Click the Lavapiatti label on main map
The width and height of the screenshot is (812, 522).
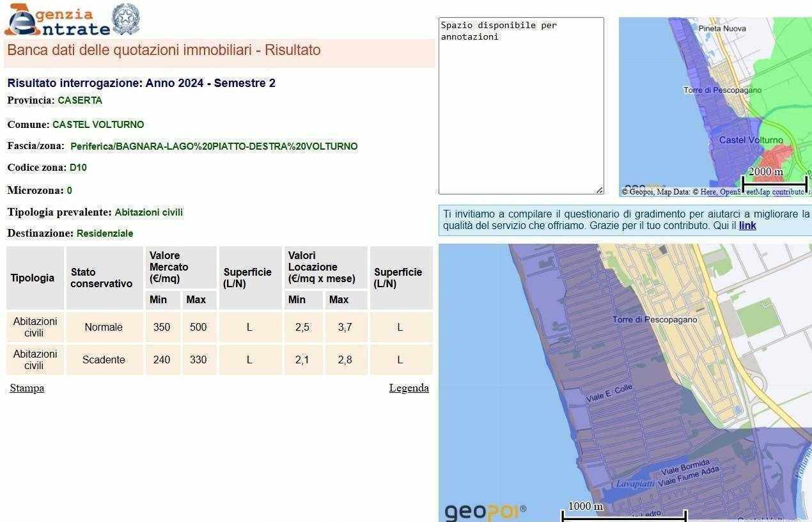pyautogui.click(x=634, y=484)
